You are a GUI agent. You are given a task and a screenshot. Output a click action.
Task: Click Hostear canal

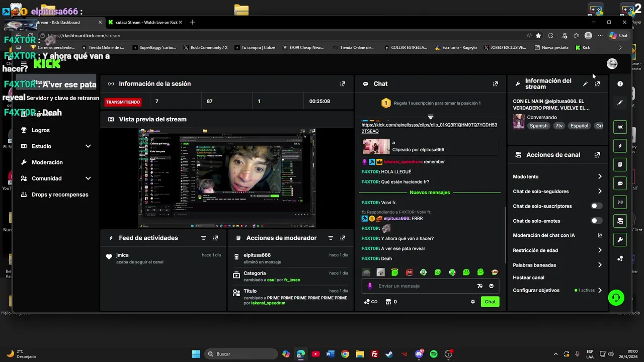click(x=528, y=278)
